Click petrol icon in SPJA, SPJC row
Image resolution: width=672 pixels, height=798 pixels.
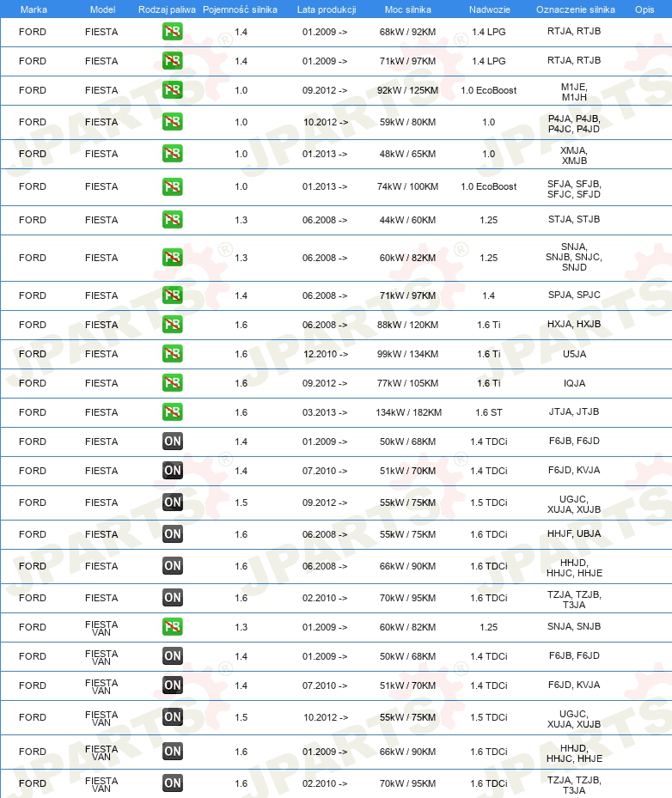(173, 295)
